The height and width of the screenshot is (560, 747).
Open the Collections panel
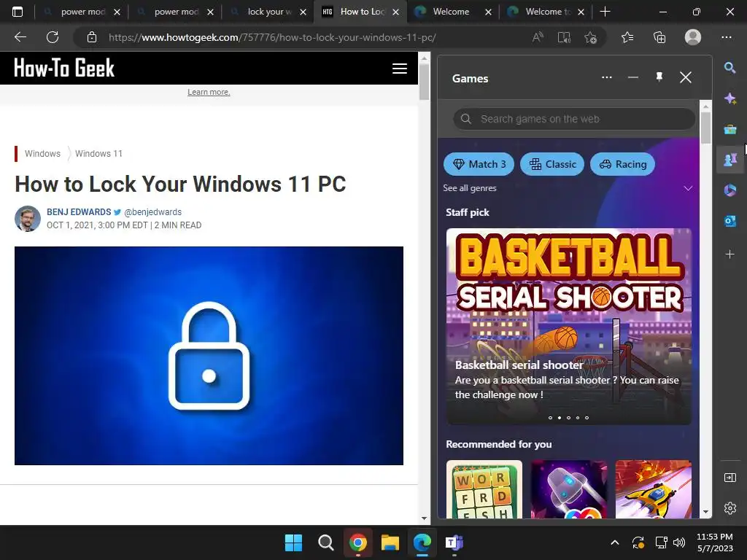(x=659, y=37)
